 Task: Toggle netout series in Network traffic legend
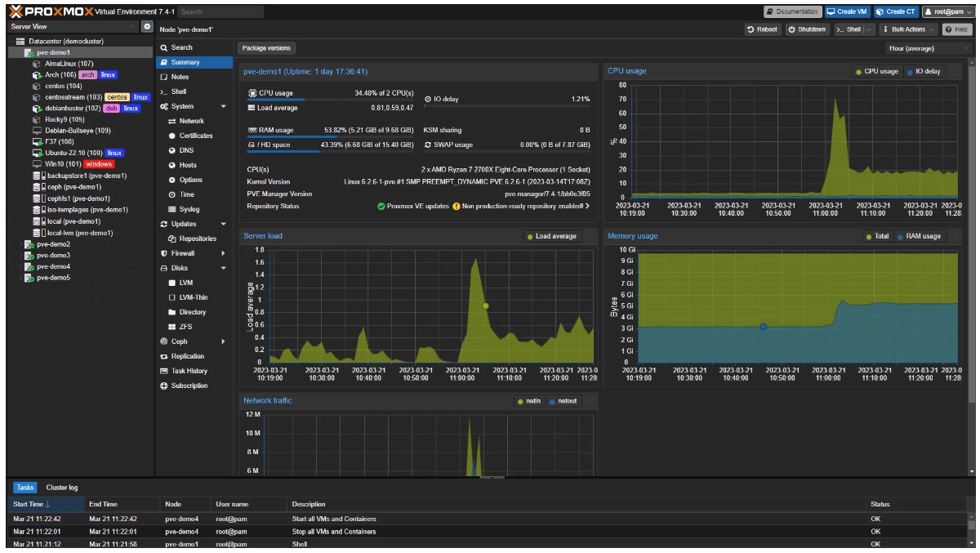[x=563, y=401]
